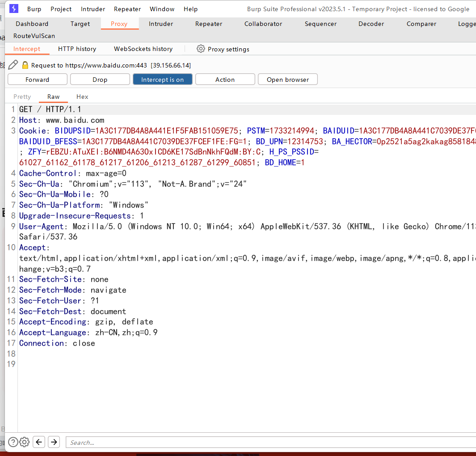This screenshot has height=456, width=476.
Task: Click the Sec-Ch-Ua header line
Action: pos(133,184)
